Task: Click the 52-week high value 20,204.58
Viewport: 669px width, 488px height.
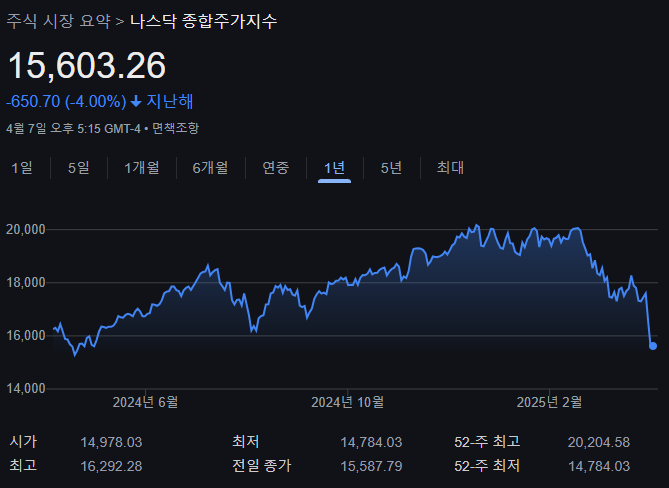Action: tap(599, 442)
